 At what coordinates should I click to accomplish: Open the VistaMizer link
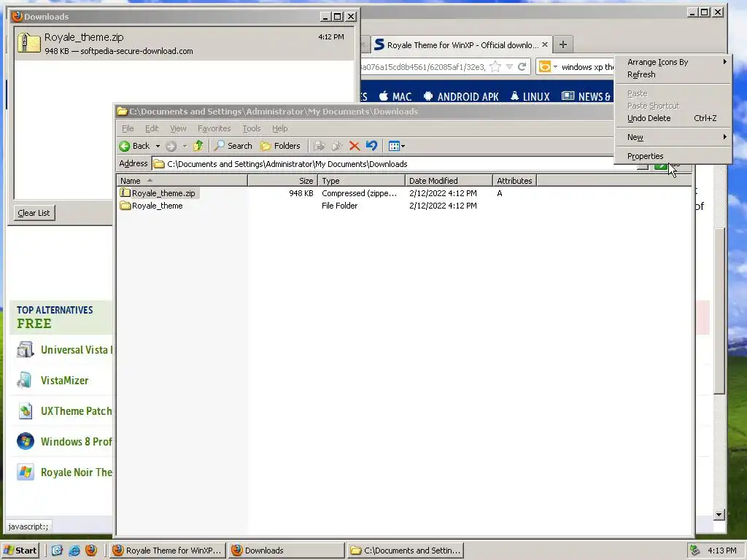64,381
